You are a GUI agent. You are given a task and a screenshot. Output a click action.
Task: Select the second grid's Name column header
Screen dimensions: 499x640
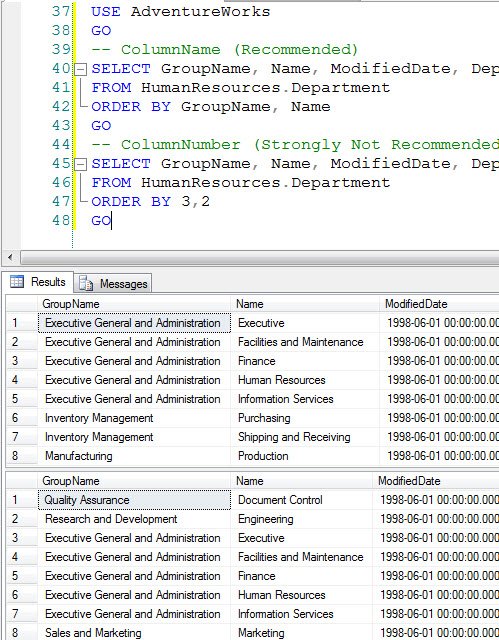(302, 481)
